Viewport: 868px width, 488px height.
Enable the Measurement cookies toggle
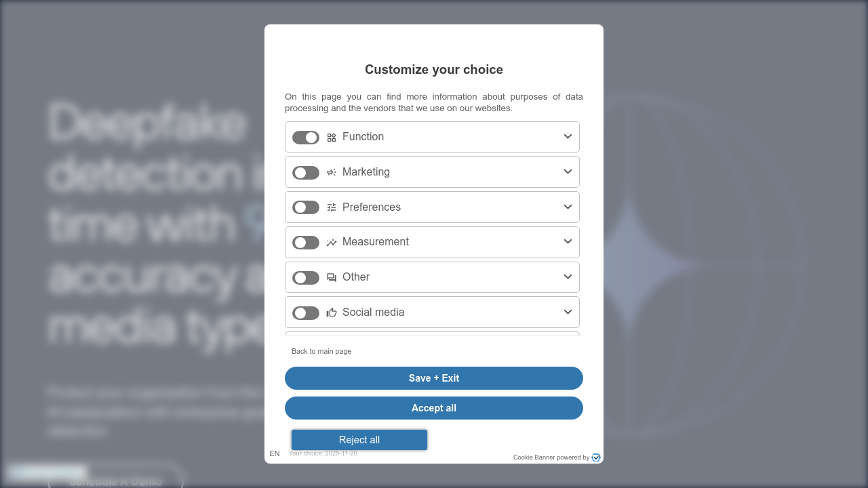pos(306,243)
